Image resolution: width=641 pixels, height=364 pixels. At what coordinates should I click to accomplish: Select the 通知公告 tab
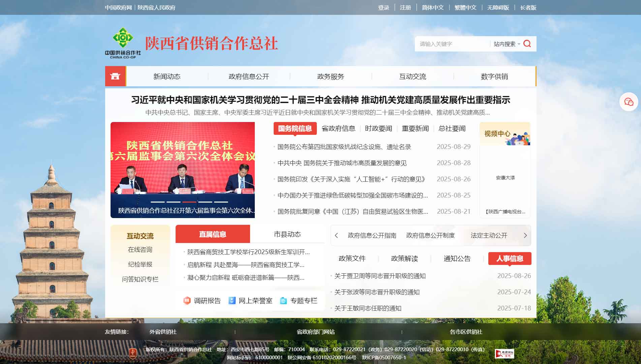coord(457,259)
